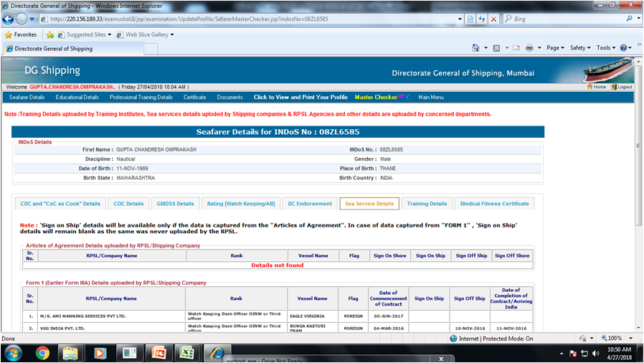Viewport: 644px width, 363px height.
Task: Open the COC Details tab
Action: (x=129, y=204)
